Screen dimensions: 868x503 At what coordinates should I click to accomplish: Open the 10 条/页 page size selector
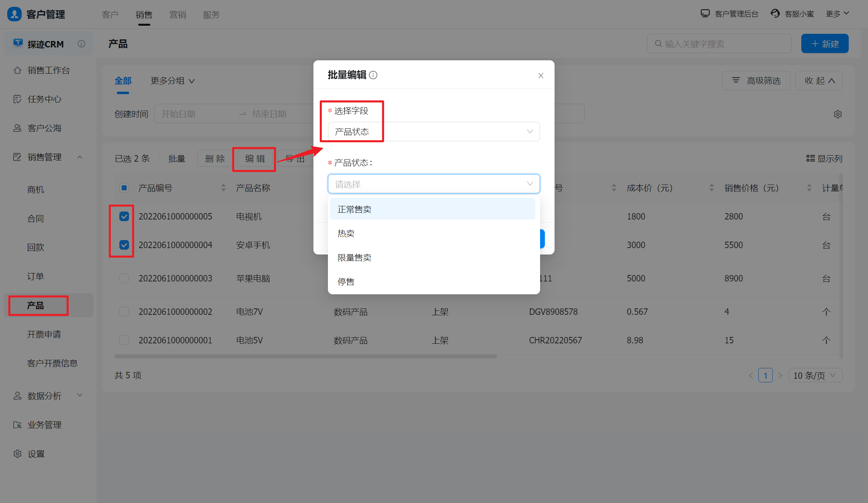815,376
